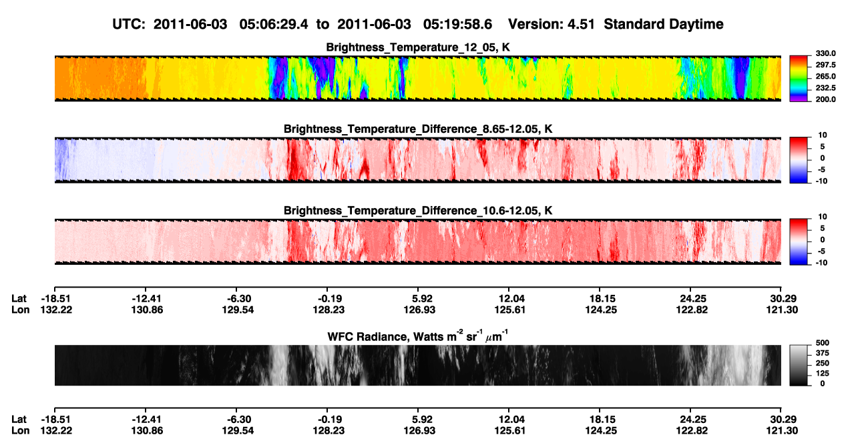
Task: Click the start time 05:06:29.4 in the header
Action: pyautogui.click(x=274, y=25)
